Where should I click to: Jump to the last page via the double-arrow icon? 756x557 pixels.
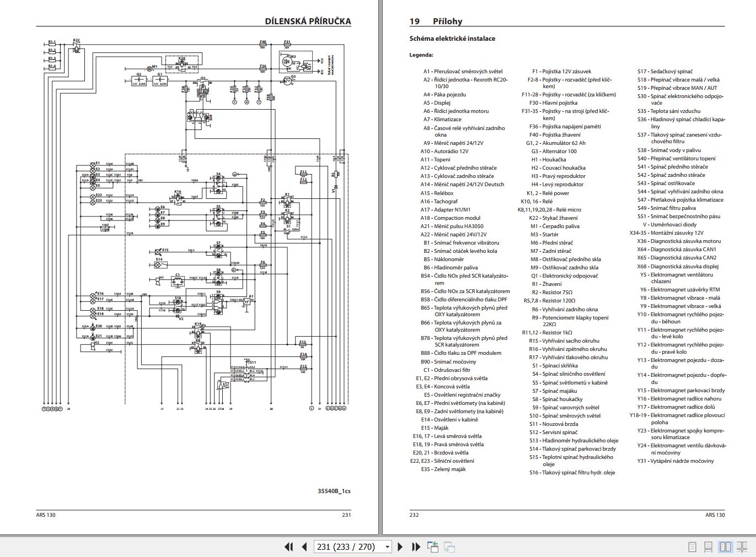[x=415, y=547]
